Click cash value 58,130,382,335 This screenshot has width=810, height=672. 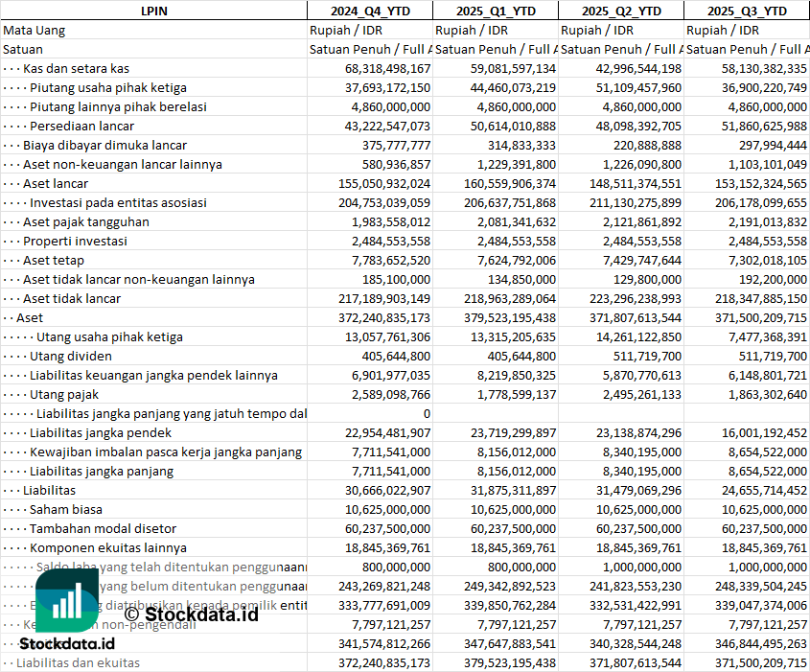(764, 69)
